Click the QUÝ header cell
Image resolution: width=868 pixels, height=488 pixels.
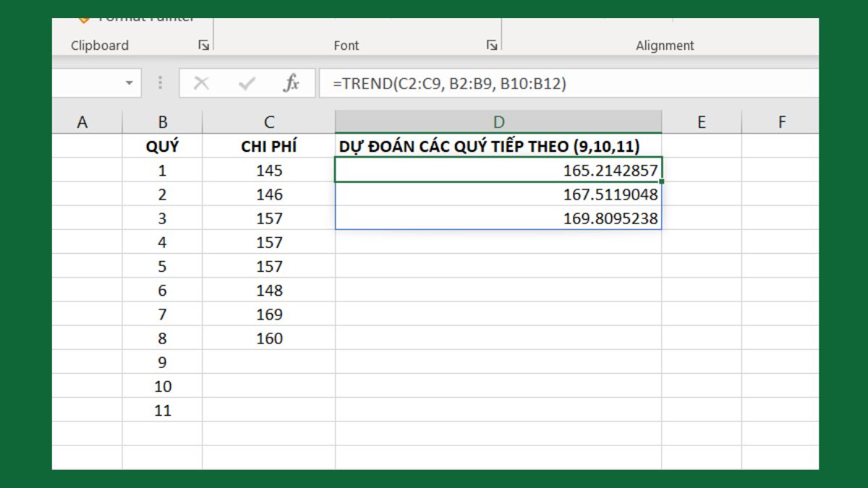pos(163,145)
